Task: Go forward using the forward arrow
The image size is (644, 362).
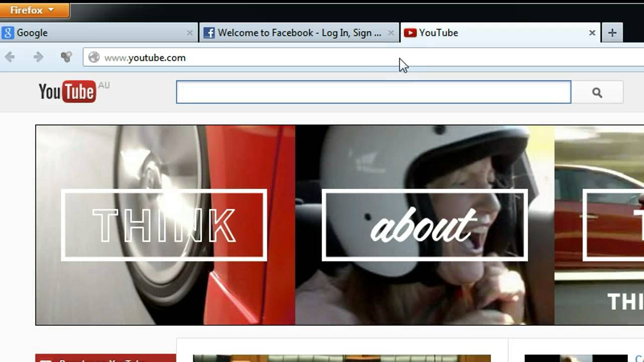Action: (38, 57)
